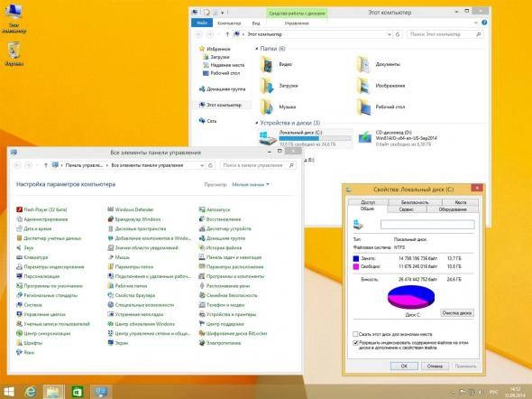
Task: Open Windows Defender in Control Panel
Action: 131,209
